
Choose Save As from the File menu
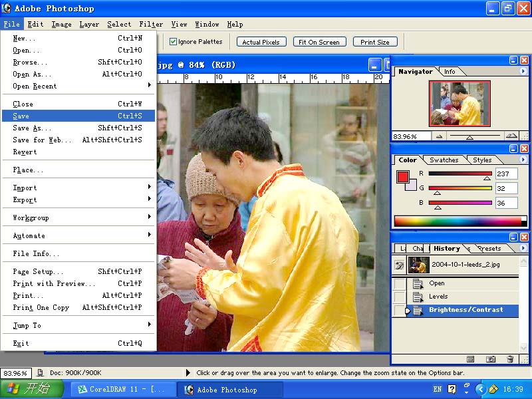pyautogui.click(x=31, y=128)
